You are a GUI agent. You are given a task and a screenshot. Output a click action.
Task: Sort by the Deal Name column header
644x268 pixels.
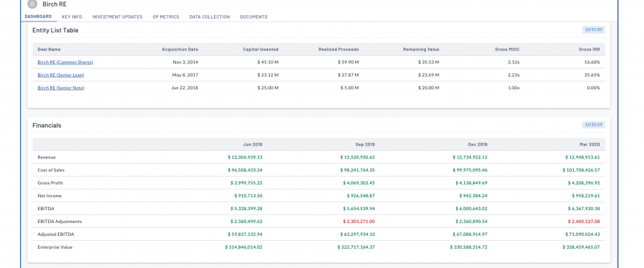[x=49, y=49]
